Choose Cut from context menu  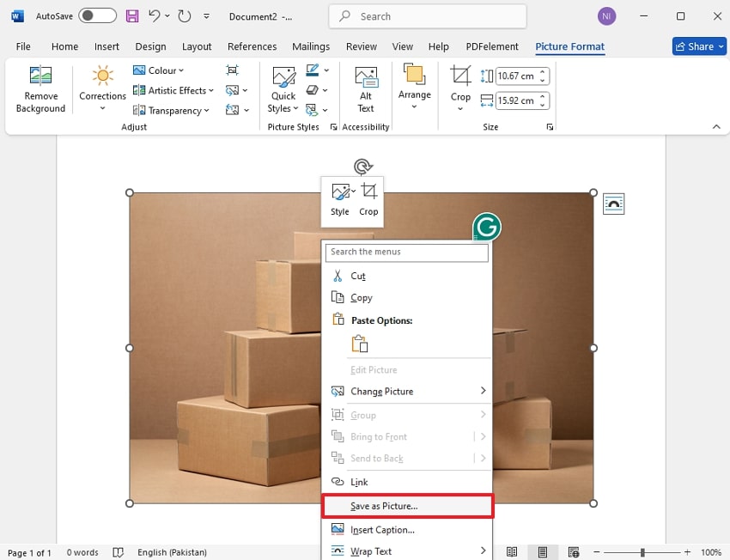coord(406,276)
